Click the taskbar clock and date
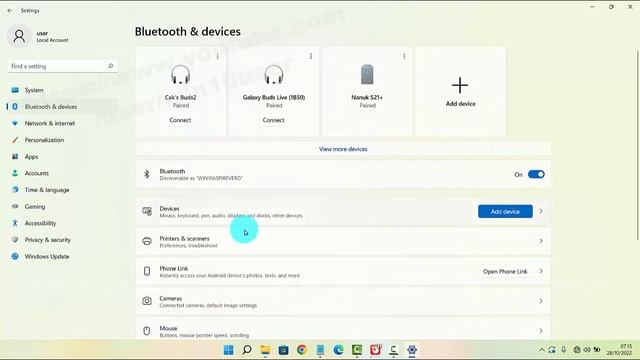This screenshot has width=640, height=360. click(x=619, y=350)
